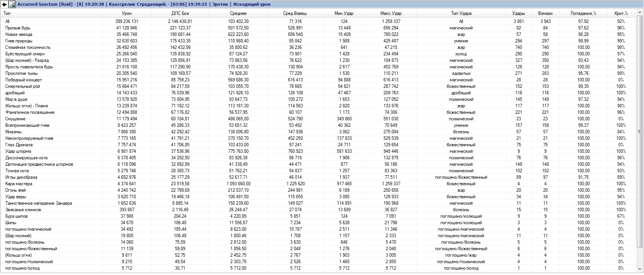The image size is (644, 275).
Task: Select the Проклятие тьмы row
Action: 319,73
